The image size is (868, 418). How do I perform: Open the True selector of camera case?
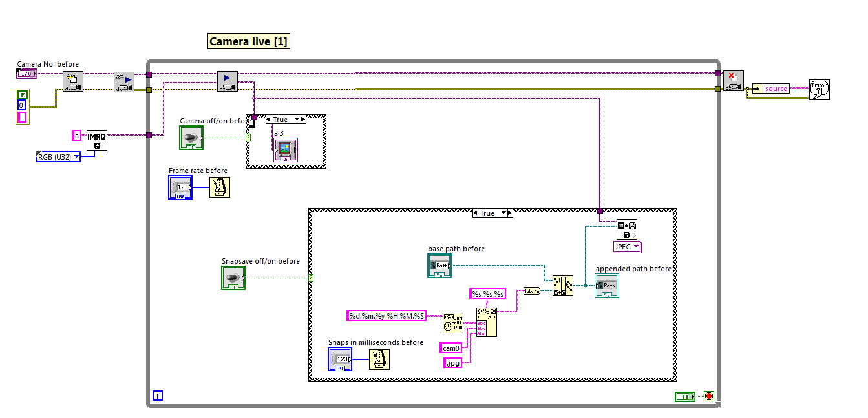286,120
